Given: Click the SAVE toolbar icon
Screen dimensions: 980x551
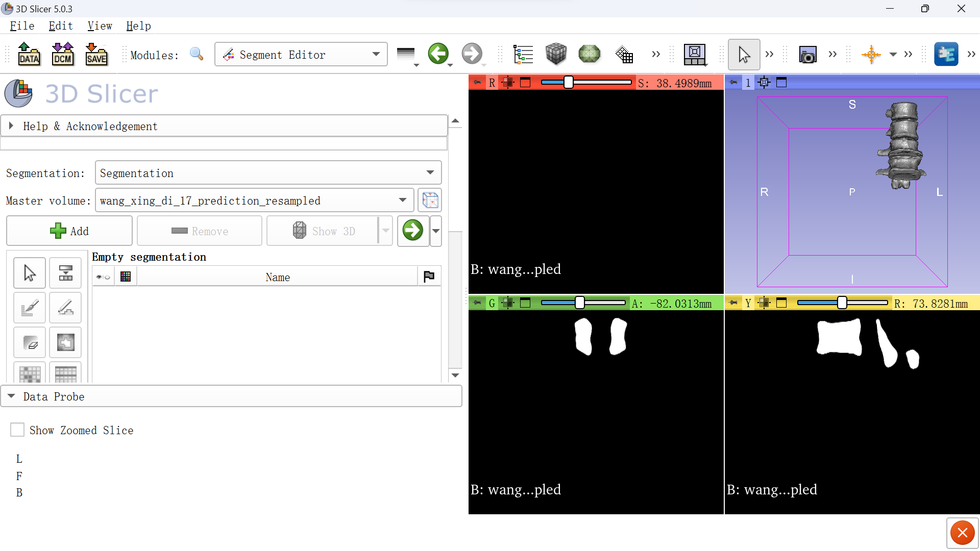Looking at the screenshot, I should (96, 54).
